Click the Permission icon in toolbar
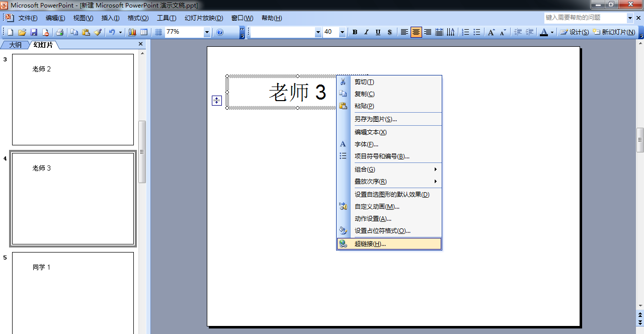 point(45,32)
